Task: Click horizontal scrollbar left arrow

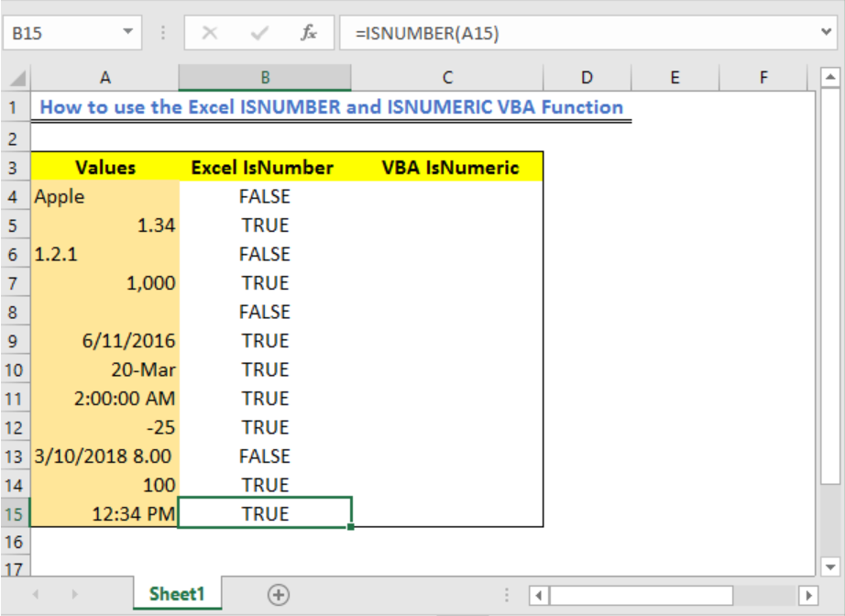Action: point(538,596)
